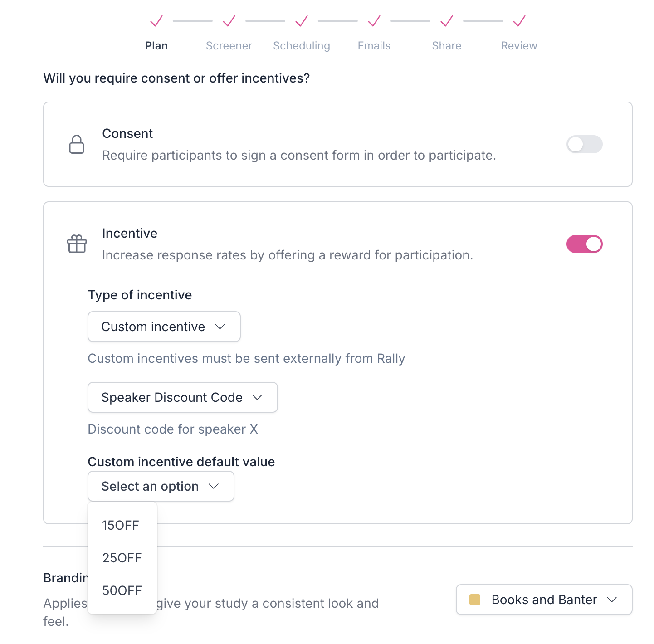Collapse the Select an option dropdown

(x=161, y=486)
